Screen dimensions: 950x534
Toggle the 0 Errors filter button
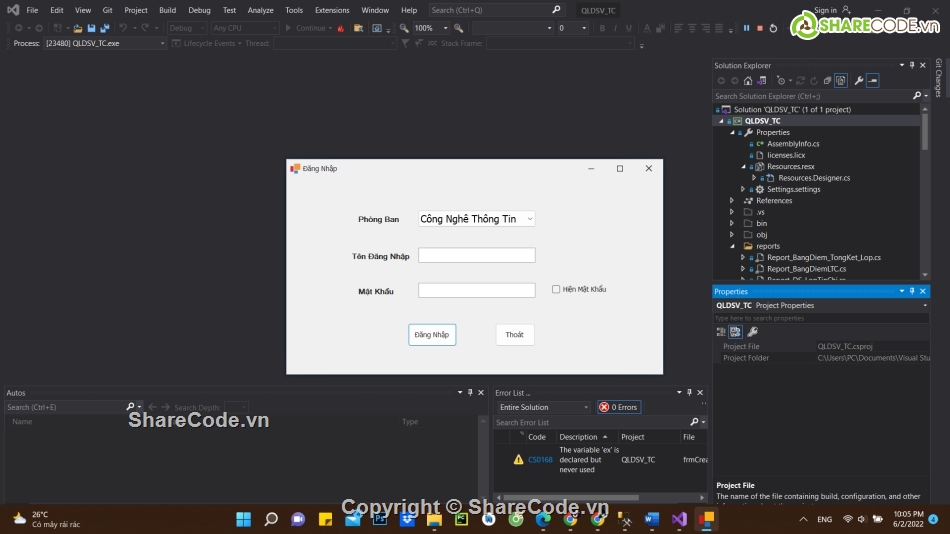[619, 407]
